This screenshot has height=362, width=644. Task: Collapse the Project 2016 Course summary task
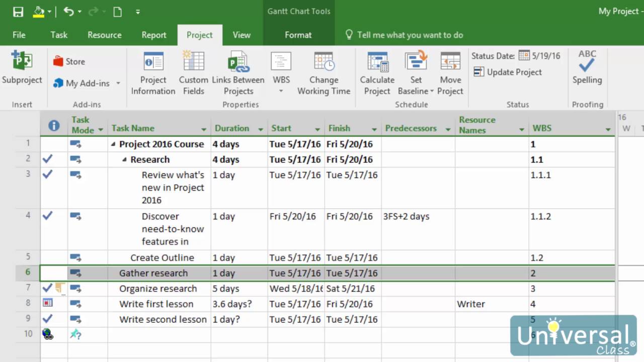(113, 144)
